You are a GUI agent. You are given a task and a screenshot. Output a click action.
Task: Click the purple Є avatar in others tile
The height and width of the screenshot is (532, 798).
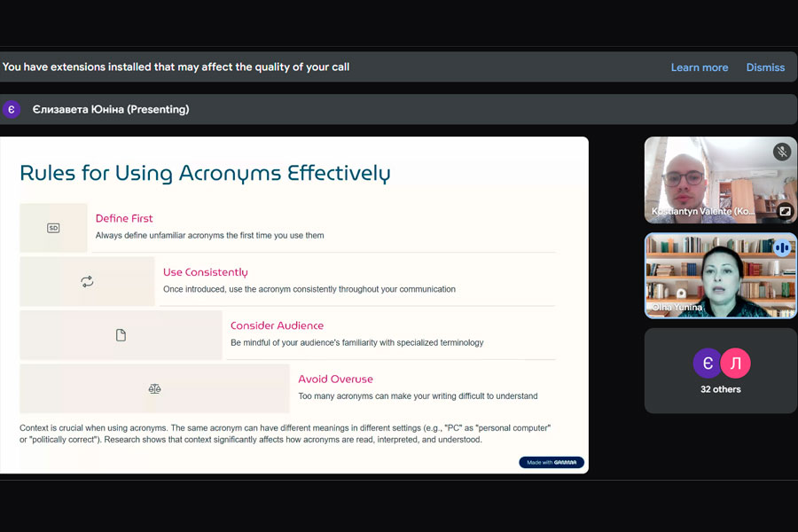[x=707, y=363]
